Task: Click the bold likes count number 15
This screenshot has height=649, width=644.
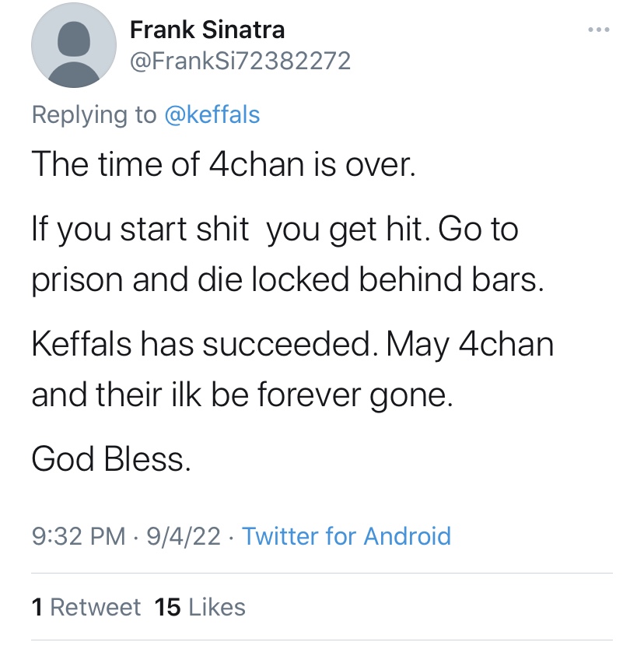Action: click(x=167, y=607)
